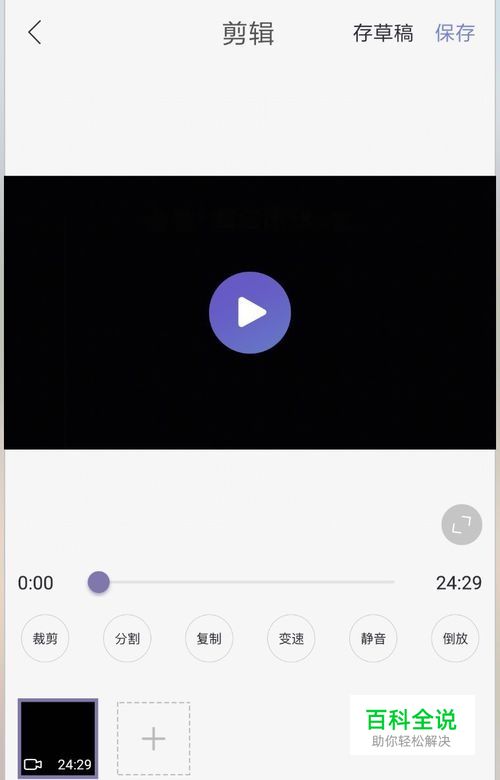Tap the 0:00 current time label
Viewport: 500px width, 780px height.
coord(35,583)
